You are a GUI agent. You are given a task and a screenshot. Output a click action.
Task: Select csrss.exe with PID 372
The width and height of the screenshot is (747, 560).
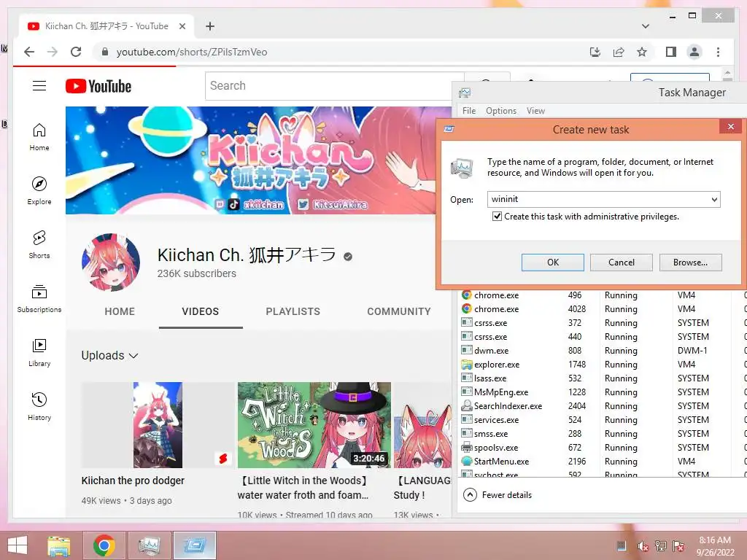602,323
